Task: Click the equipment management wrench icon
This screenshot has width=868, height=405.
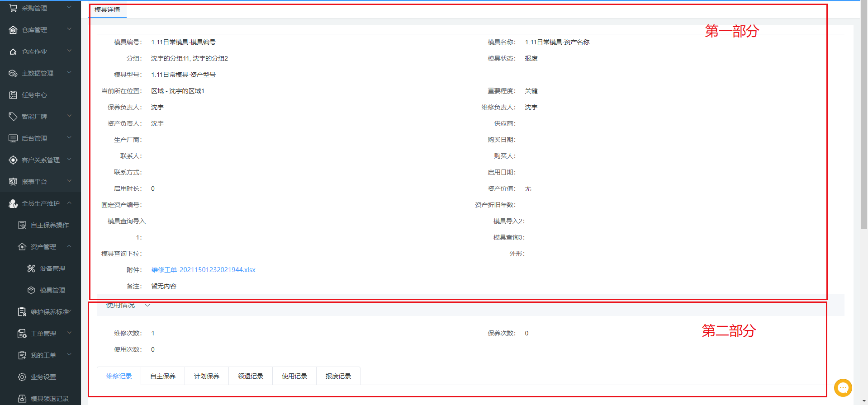Action: pos(31,268)
